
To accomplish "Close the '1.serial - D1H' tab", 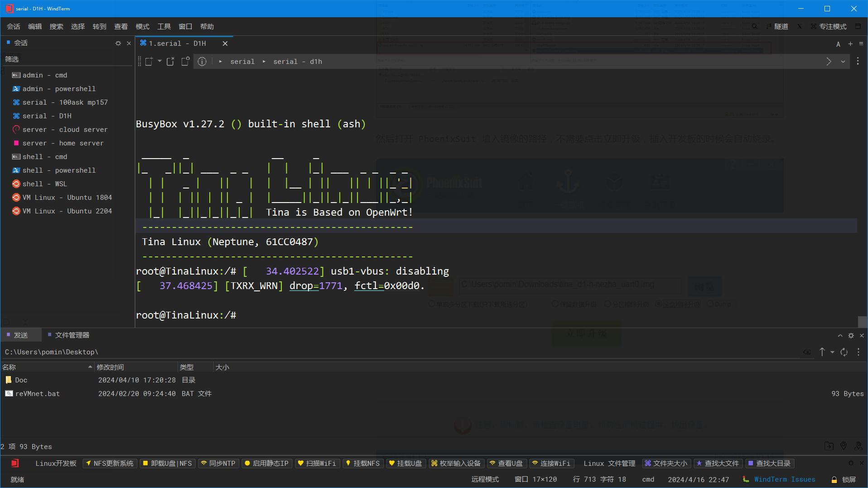I will click(225, 43).
